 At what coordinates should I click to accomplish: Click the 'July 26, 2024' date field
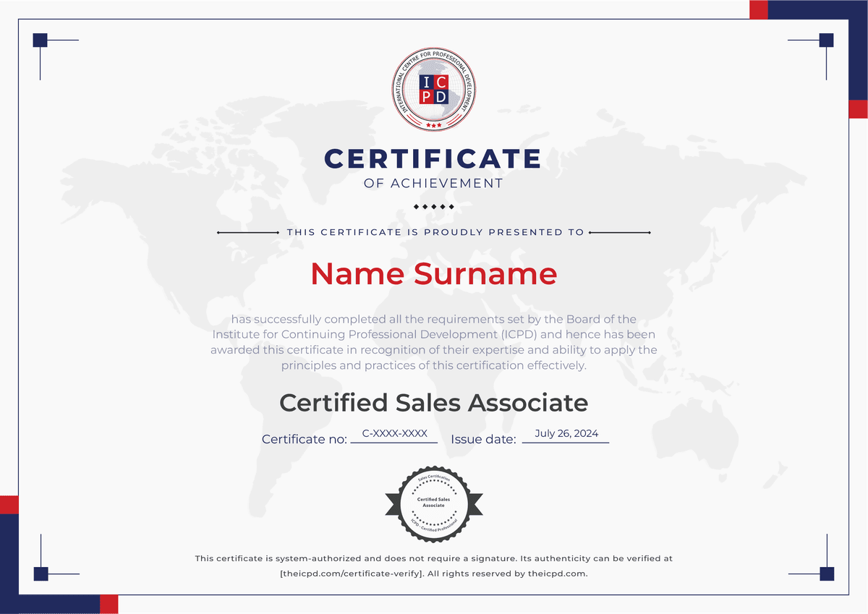[x=566, y=434]
